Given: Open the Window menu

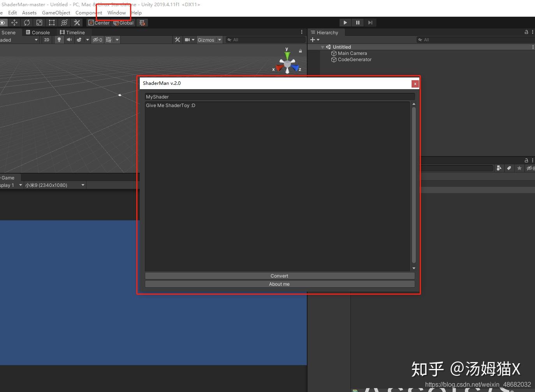Looking at the screenshot, I should (x=116, y=12).
